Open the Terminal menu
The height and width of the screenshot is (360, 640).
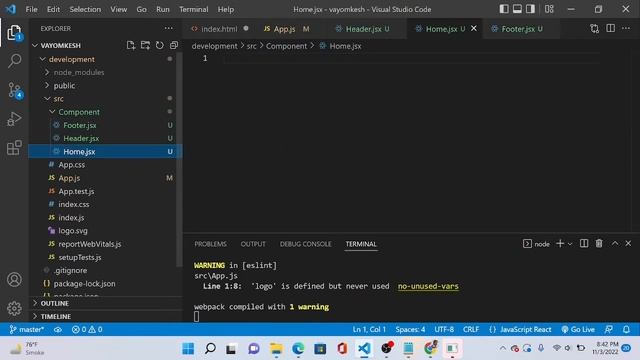point(193,9)
